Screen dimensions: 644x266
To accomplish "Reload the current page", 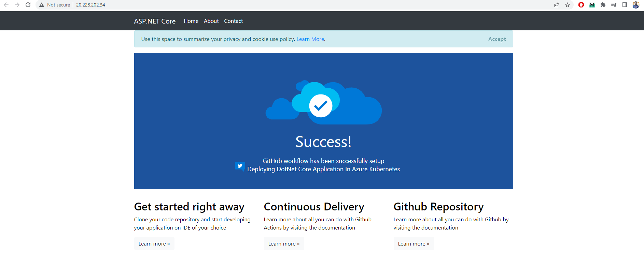I will tap(28, 5).
